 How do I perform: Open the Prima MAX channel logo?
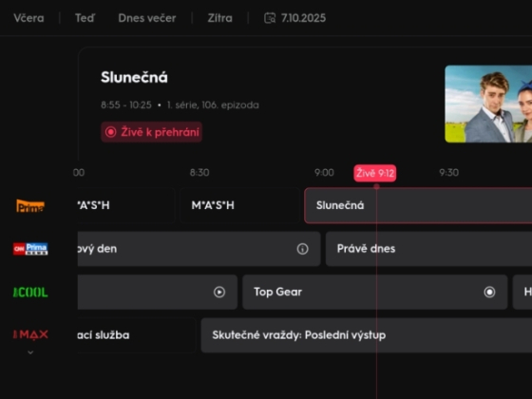click(30, 334)
